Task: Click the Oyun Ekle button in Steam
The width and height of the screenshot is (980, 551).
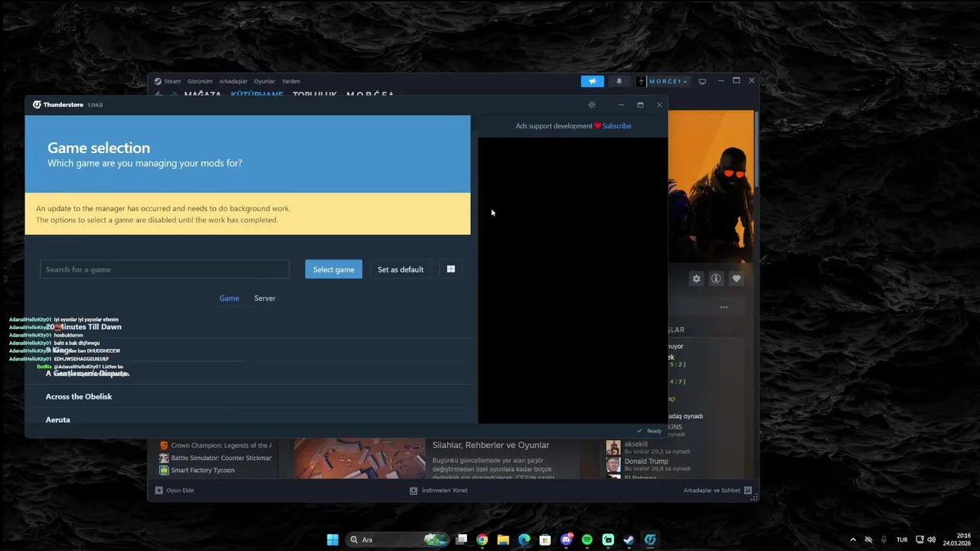Action: (175, 491)
